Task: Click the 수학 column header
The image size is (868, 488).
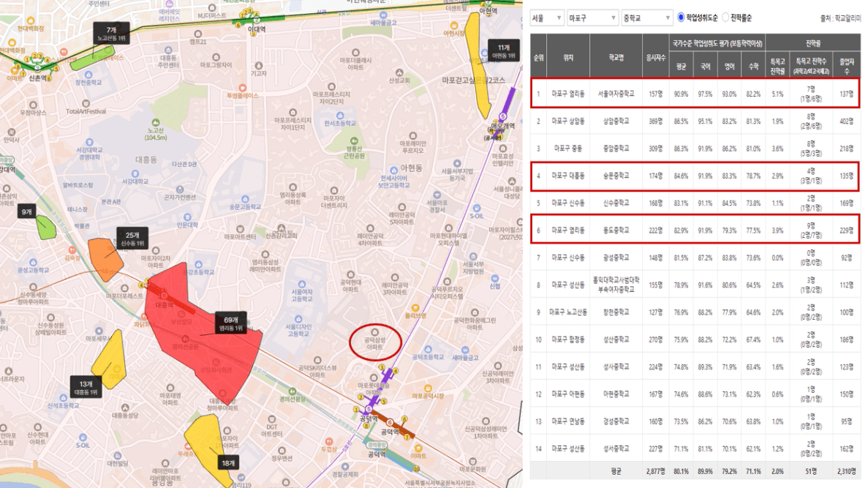Action: pyautogui.click(x=753, y=67)
